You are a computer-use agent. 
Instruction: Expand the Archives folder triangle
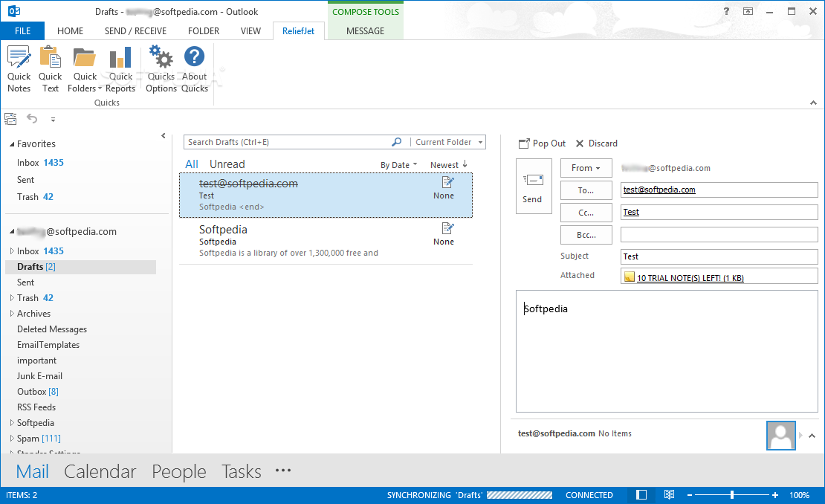click(12, 314)
